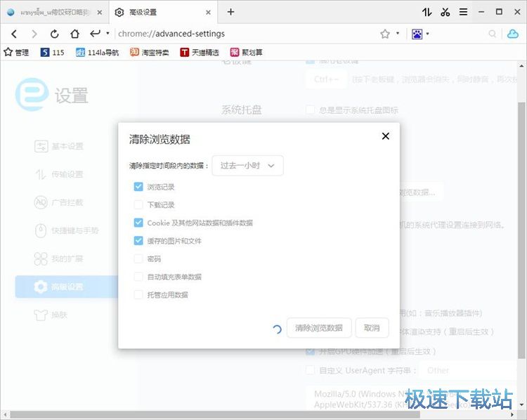Click the Ctrl+~ boss key shortcut field
The image size is (527, 420).
tap(326, 79)
